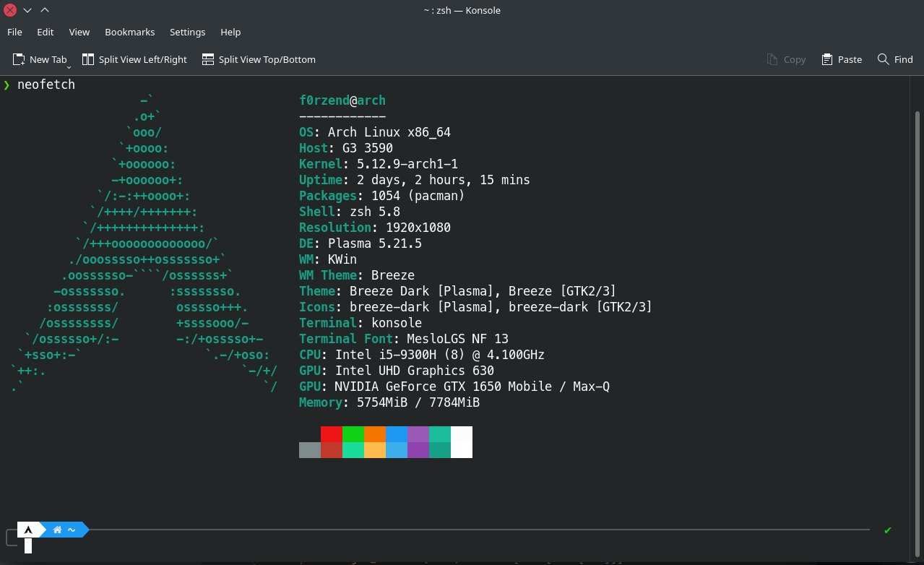Open the Bookmarks menu
The width and height of the screenshot is (924, 565).
[130, 32]
